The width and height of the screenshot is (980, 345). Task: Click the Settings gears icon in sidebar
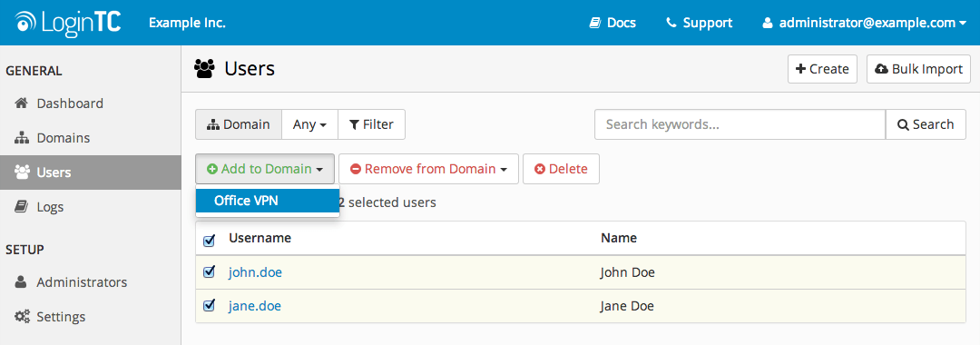(x=22, y=316)
